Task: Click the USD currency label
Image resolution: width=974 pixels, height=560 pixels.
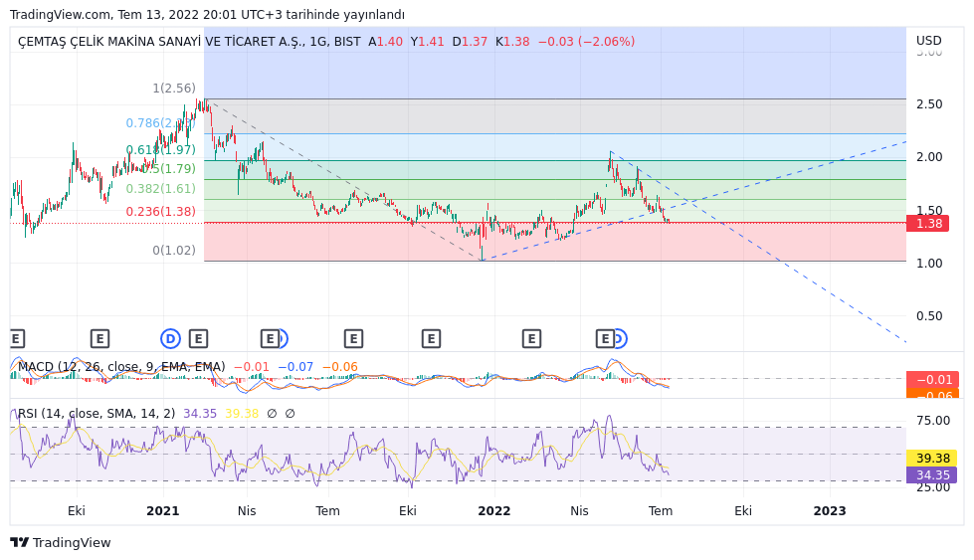Action: [x=928, y=41]
